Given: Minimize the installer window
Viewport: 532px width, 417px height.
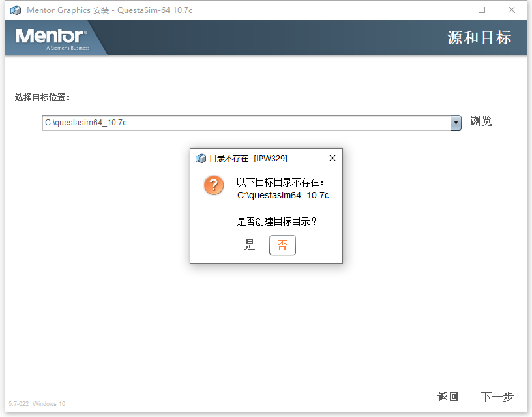Looking at the screenshot, I should point(452,10).
